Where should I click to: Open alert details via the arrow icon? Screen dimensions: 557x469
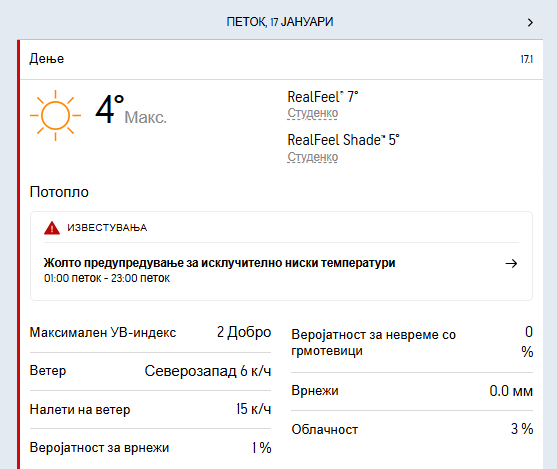click(511, 263)
